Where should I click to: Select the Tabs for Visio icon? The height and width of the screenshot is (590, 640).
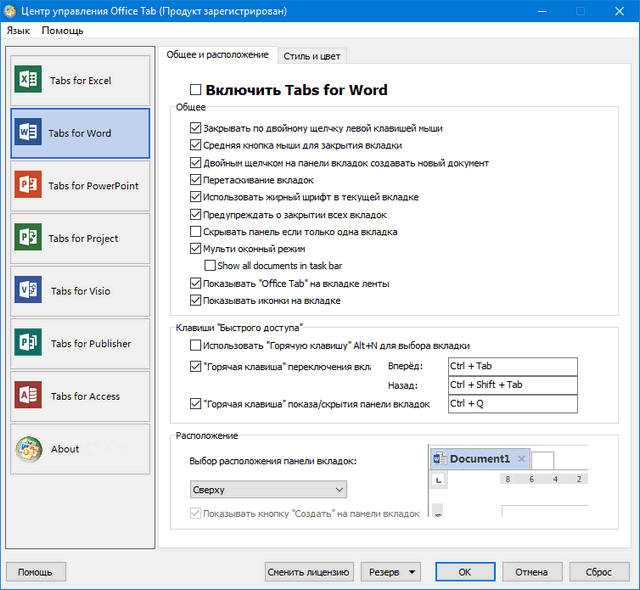coord(28,291)
